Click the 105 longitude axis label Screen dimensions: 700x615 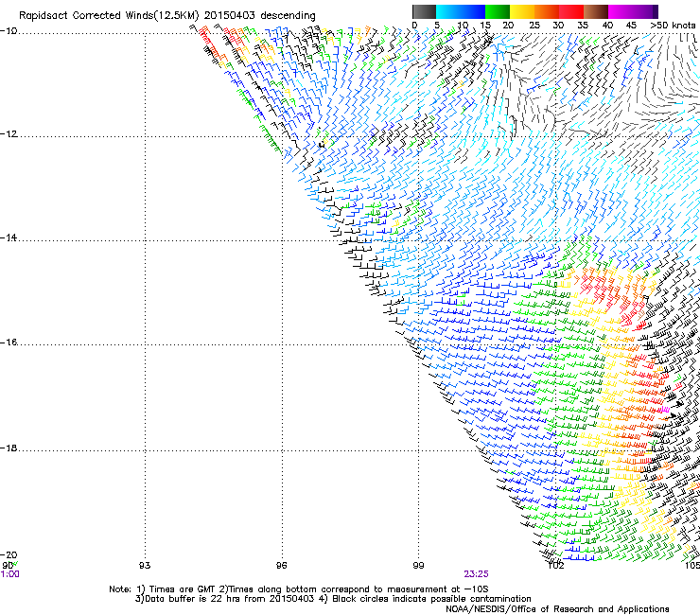(692, 566)
